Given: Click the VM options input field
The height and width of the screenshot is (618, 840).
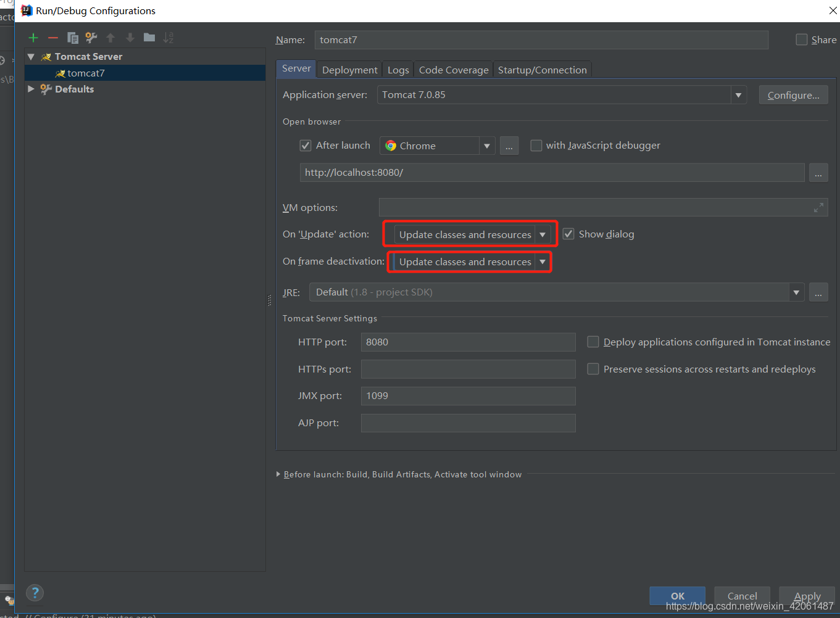Looking at the screenshot, I should coord(603,208).
